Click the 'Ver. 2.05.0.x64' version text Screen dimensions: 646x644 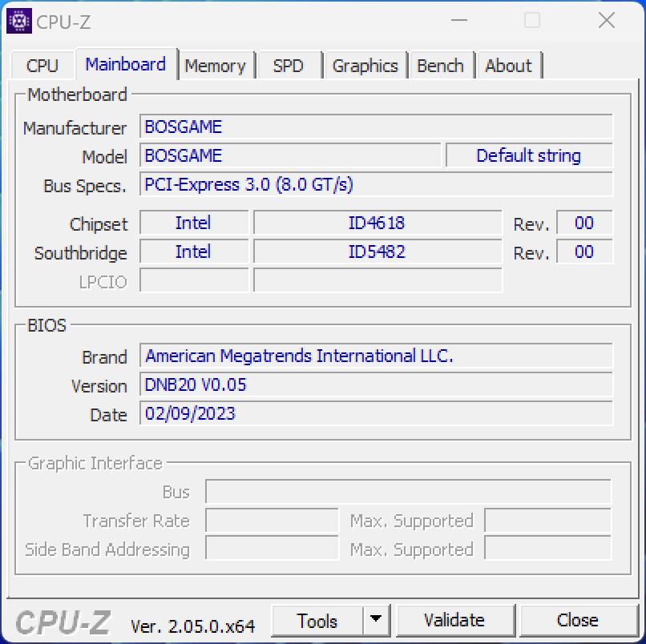tap(193, 626)
